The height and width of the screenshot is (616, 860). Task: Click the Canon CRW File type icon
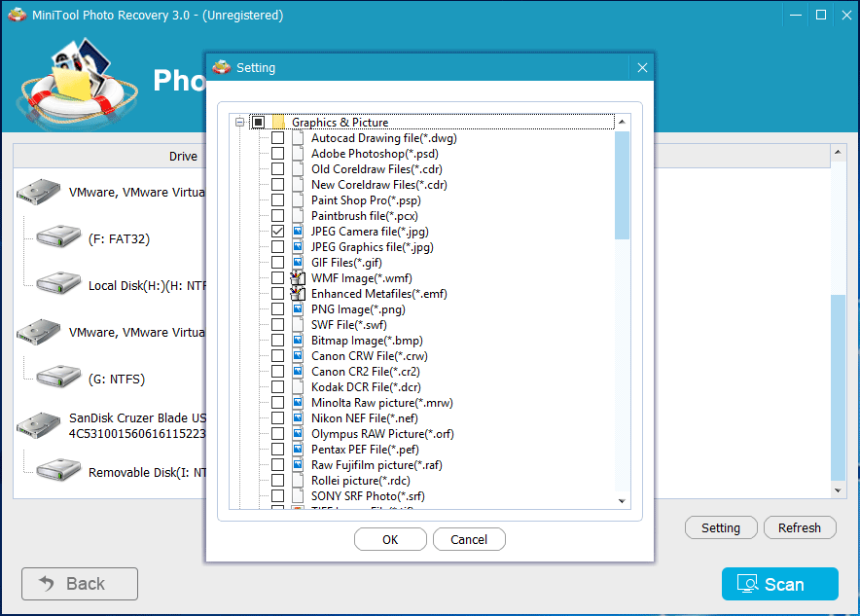pyautogui.click(x=298, y=355)
